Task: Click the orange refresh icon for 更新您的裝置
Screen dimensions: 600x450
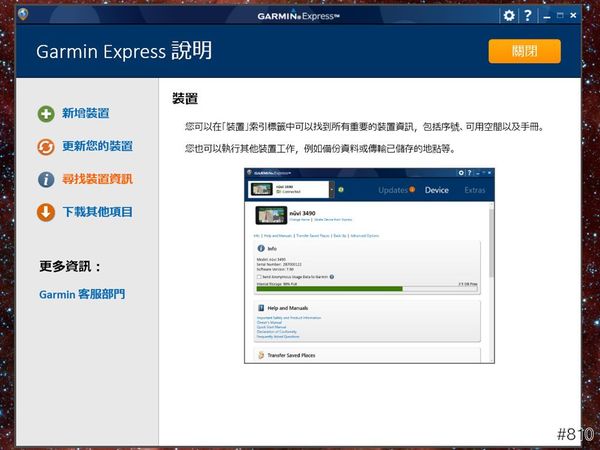Action: point(46,147)
